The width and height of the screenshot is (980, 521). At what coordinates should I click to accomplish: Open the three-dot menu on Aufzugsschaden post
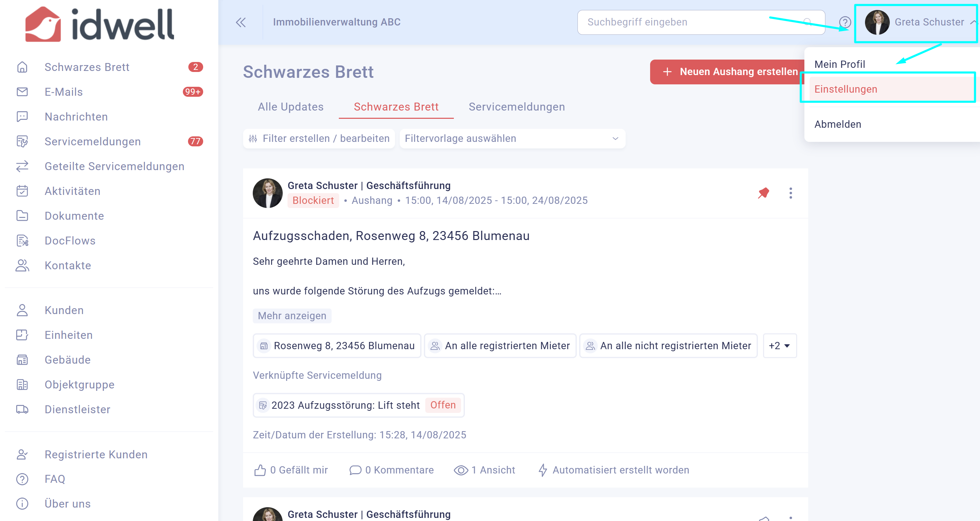790,193
